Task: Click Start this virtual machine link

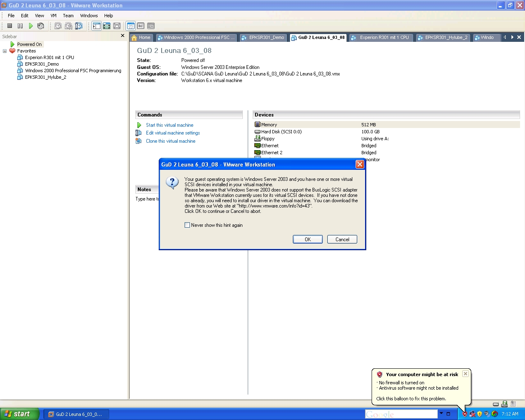Action: [169, 125]
